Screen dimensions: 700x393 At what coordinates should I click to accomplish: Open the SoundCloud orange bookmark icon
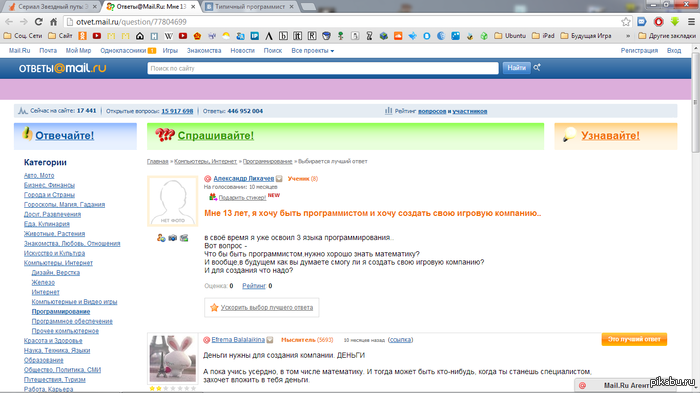[398, 36]
